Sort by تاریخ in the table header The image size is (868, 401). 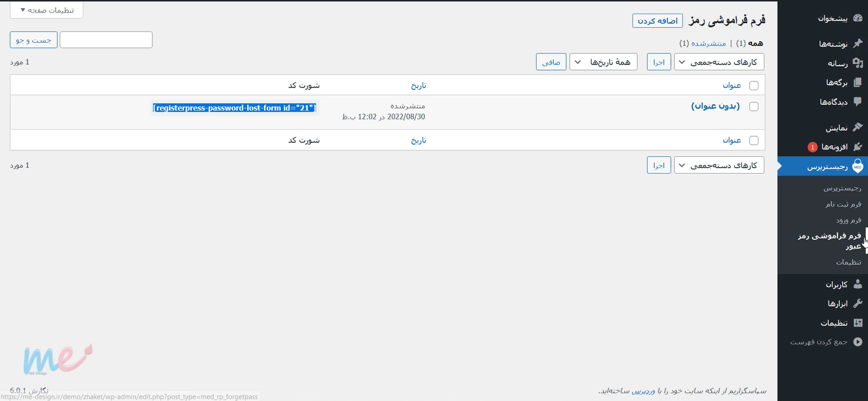pos(418,85)
